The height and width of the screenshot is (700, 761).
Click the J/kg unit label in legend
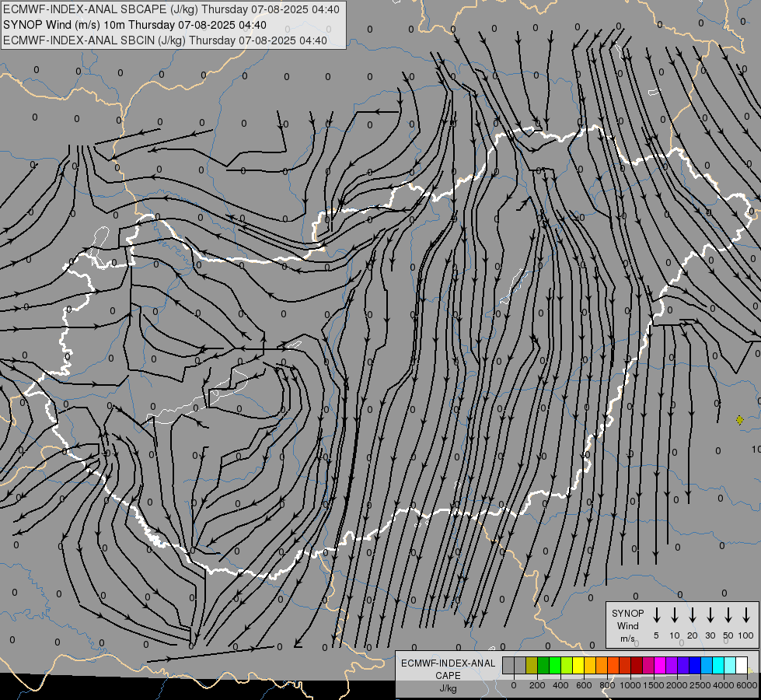click(448, 688)
